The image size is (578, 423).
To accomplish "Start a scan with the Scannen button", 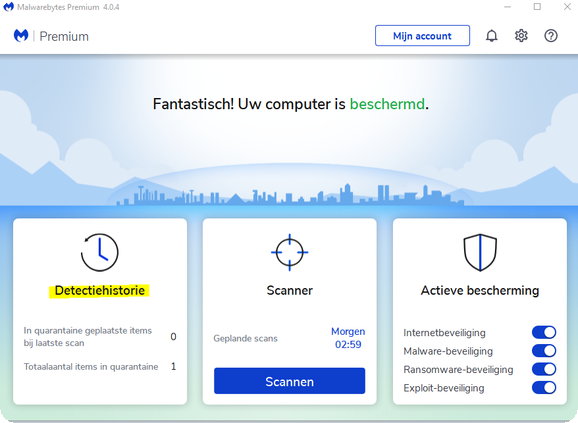I will tap(289, 381).
